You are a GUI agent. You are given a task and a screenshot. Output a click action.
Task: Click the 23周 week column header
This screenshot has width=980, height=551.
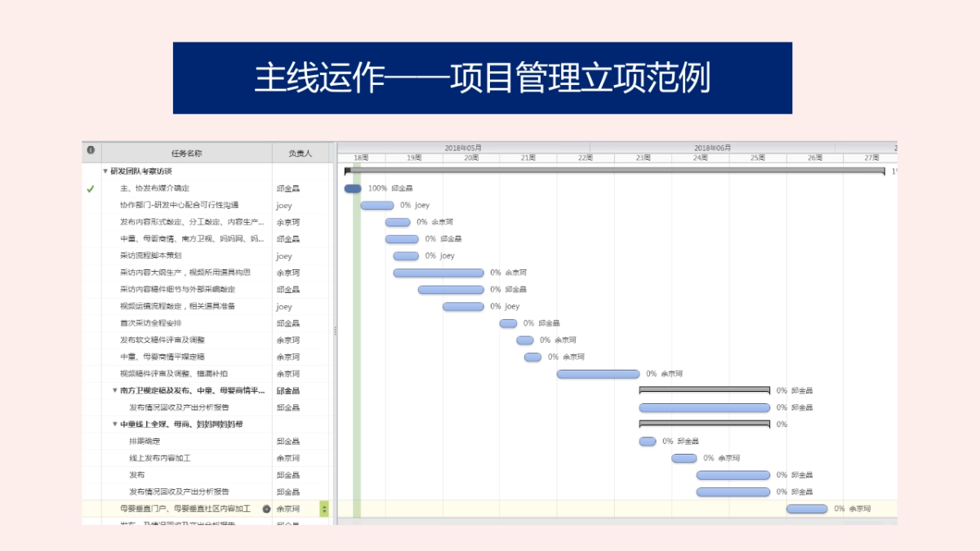(x=643, y=158)
